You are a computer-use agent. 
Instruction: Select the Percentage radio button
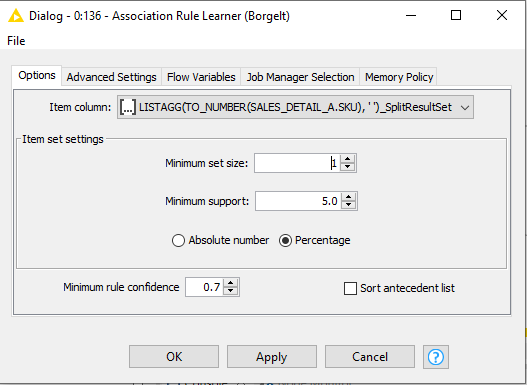point(285,241)
